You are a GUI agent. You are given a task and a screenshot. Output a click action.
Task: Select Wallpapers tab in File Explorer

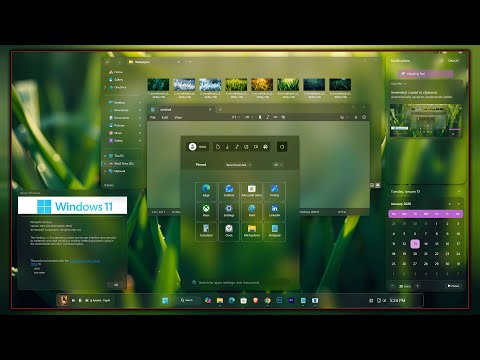(x=154, y=62)
